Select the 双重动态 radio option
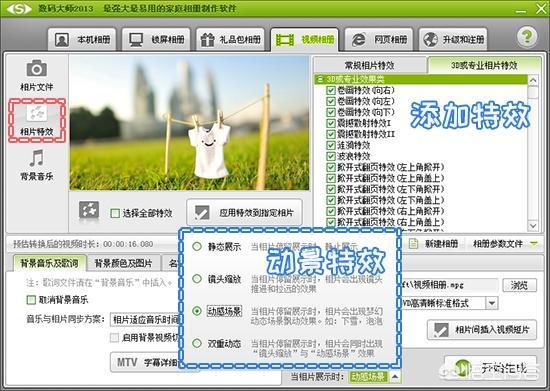This screenshot has width=550, height=391. [197, 343]
